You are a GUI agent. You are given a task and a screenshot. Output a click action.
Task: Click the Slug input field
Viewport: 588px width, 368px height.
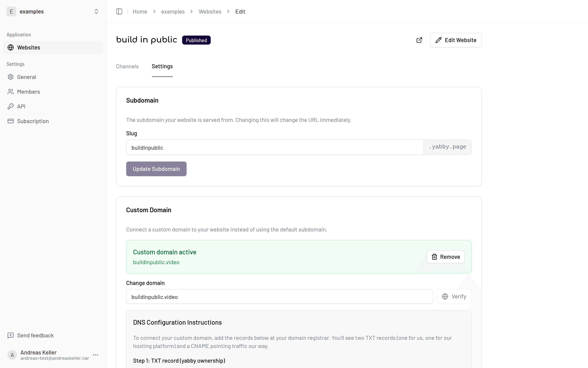[275, 147]
